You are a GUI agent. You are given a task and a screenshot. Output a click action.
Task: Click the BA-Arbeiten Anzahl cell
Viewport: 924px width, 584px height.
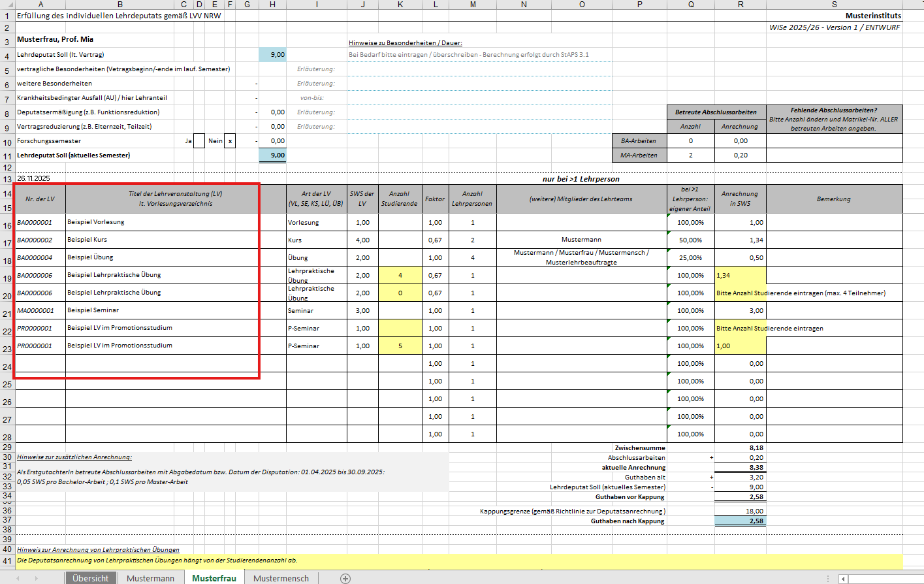pos(690,140)
